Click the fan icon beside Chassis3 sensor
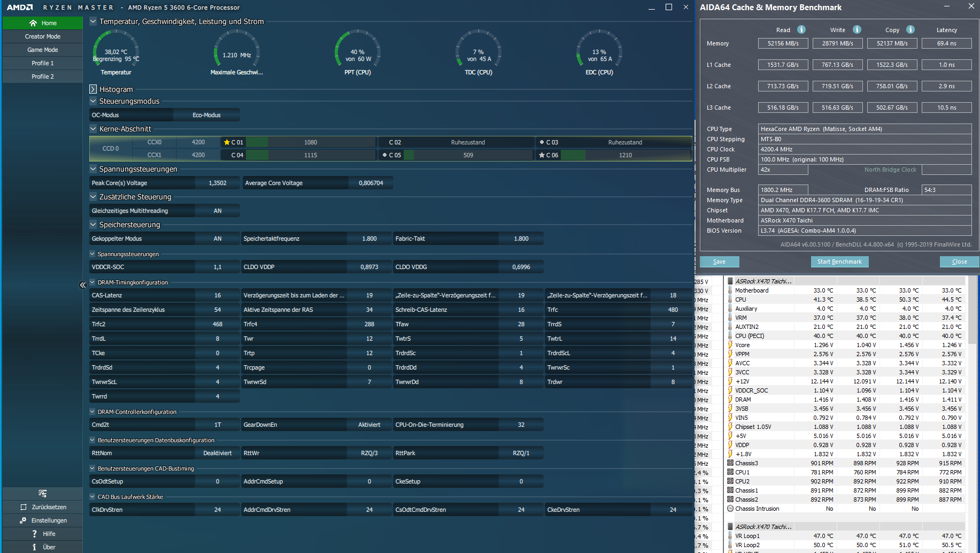Viewport: 980px width, 553px height. point(730,463)
